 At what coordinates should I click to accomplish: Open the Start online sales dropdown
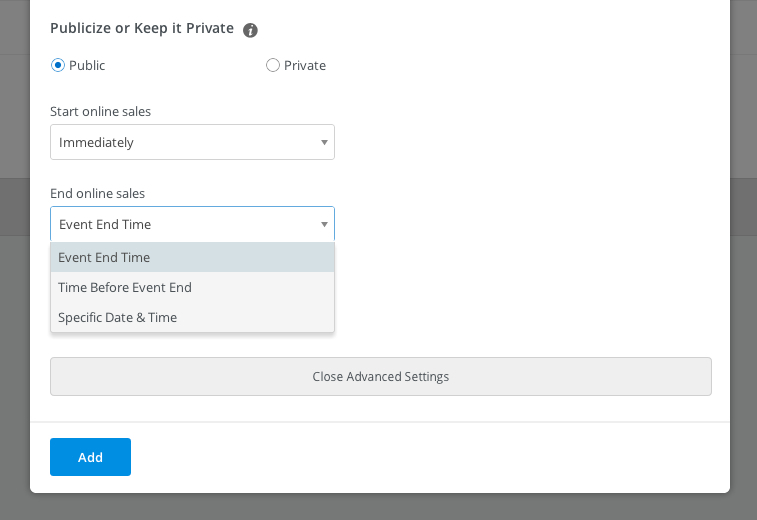(x=192, y=142)
